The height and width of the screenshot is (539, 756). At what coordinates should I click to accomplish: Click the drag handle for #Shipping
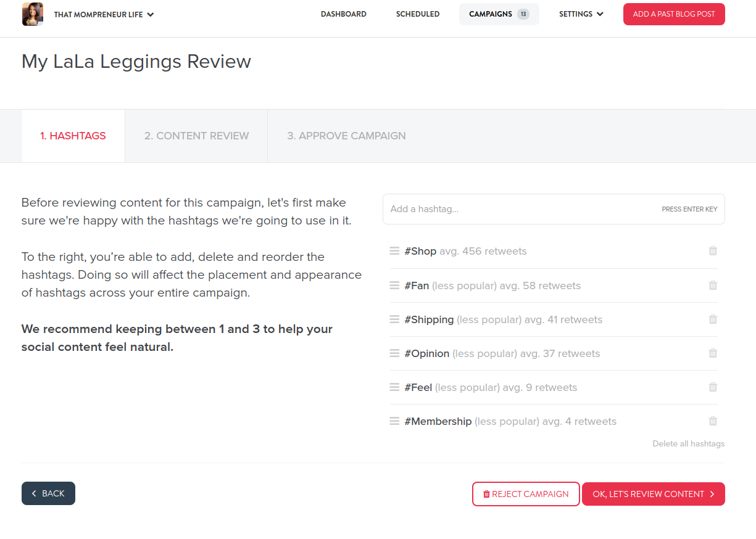[394, 319]
